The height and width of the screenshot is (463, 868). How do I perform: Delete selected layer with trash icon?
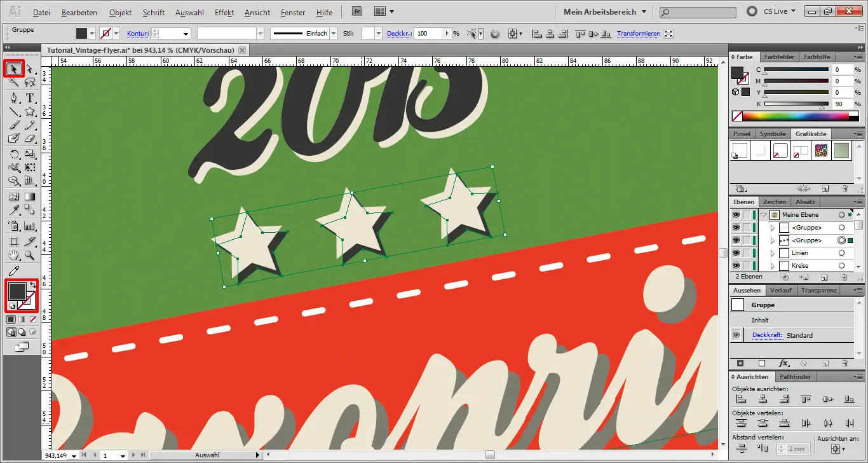click(844, 278)
